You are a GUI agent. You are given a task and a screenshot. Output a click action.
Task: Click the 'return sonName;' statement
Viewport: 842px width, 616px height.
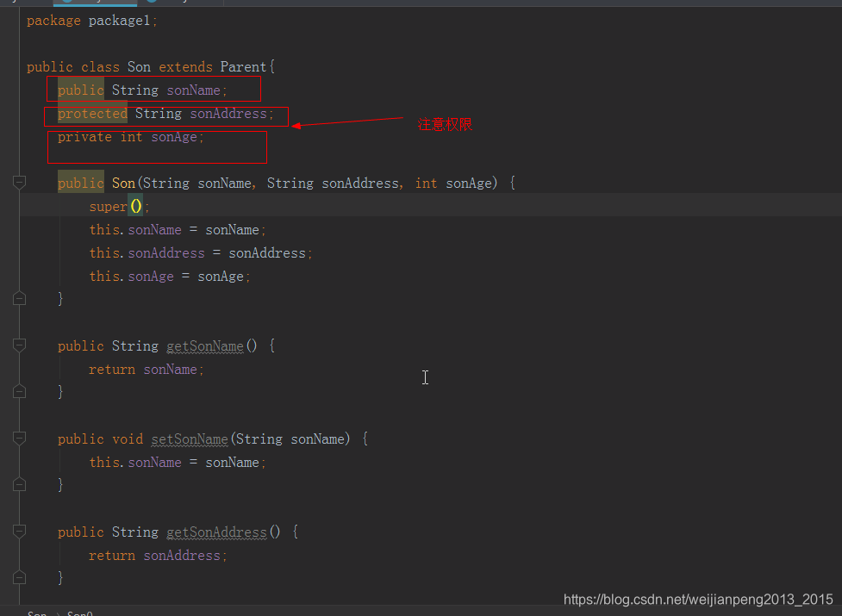click(x=147, y=370)
